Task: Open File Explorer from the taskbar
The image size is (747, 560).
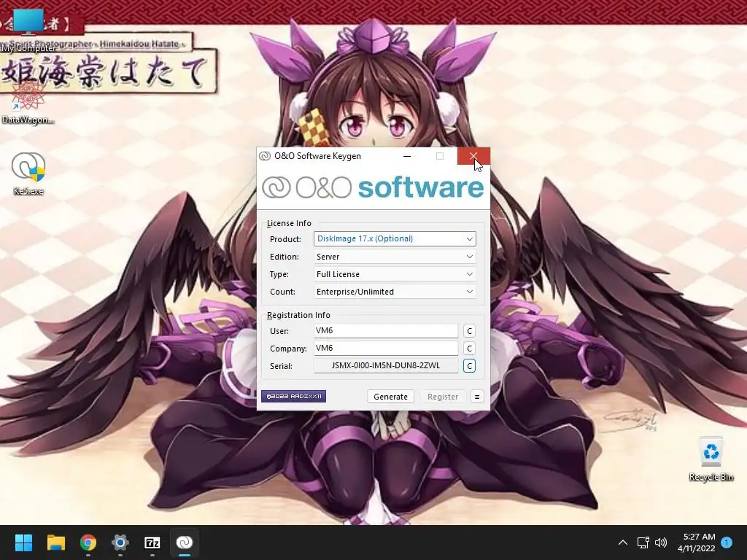Action: 55,542
